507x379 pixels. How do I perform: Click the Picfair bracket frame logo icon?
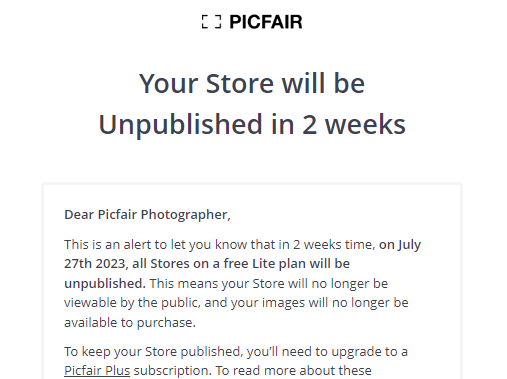[211, 22]
